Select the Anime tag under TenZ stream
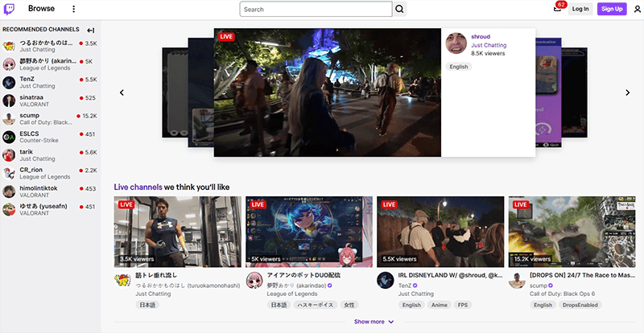 click(x=439, y=305)
